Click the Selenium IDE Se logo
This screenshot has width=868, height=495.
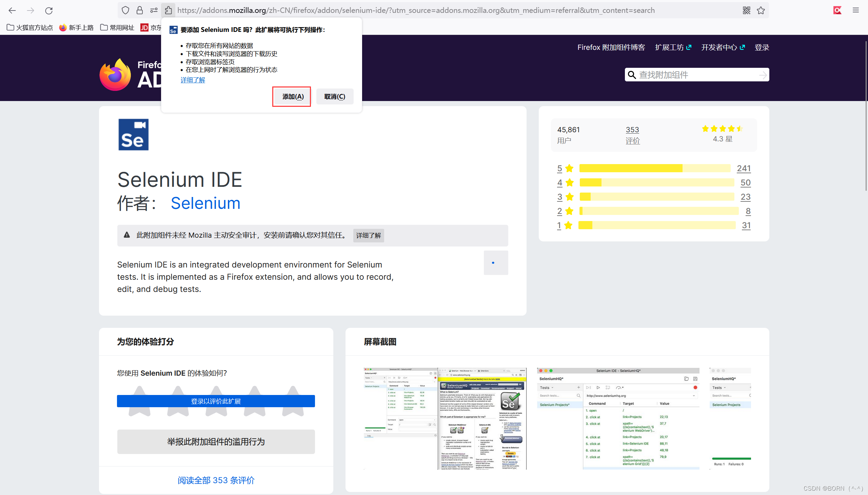click(x=133, y=135)
